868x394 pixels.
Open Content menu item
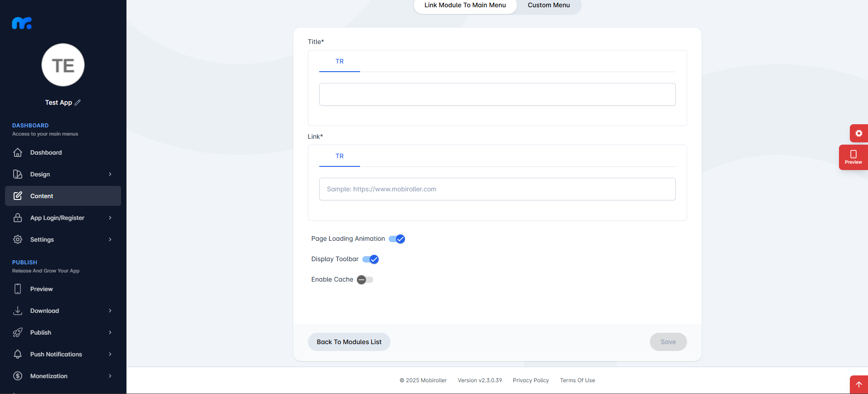tap(63, 196)
